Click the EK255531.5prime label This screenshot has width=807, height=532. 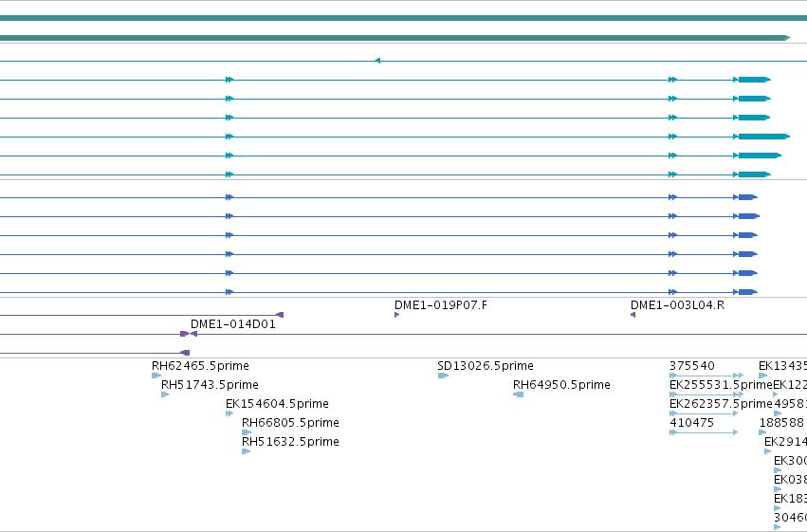tap(721, 385)
